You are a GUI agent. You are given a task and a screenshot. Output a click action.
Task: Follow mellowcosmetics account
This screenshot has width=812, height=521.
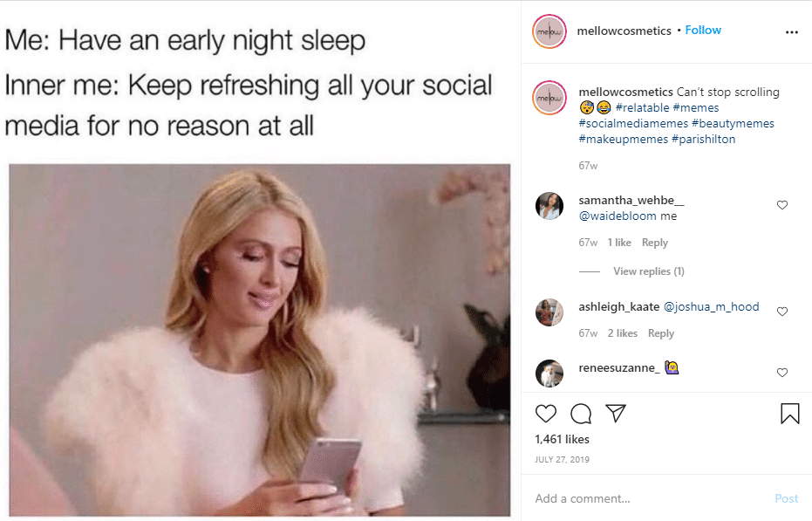click(x=703, y=30)
